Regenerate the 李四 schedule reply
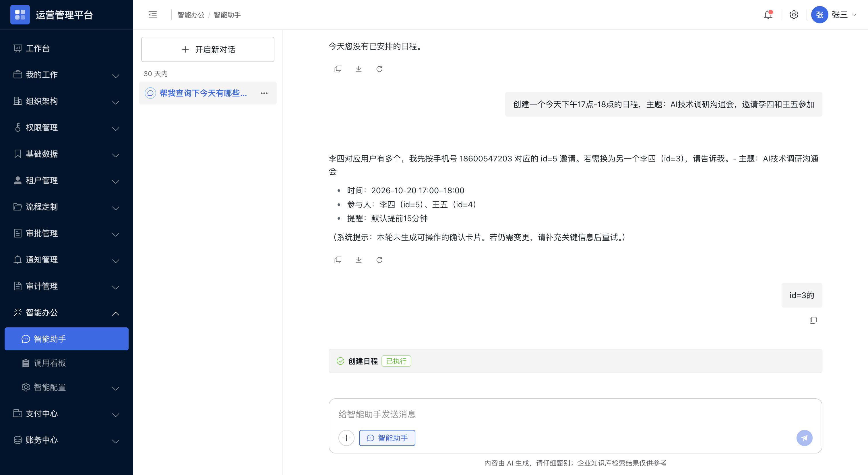 pyautogui.click(x=379, y=260)
